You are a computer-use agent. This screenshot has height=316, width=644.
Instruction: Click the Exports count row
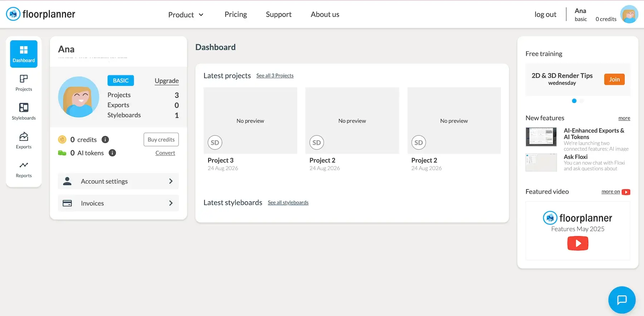coord(143,105)
